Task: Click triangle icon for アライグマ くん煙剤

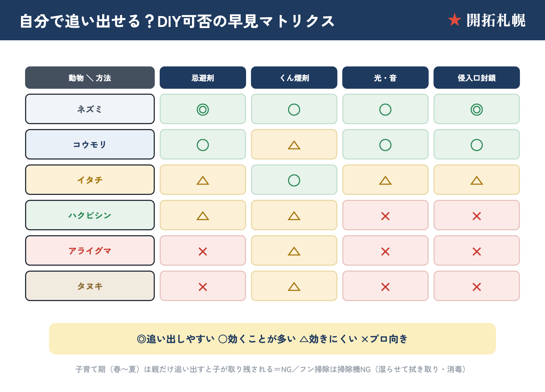Action: tap(294, 251)
